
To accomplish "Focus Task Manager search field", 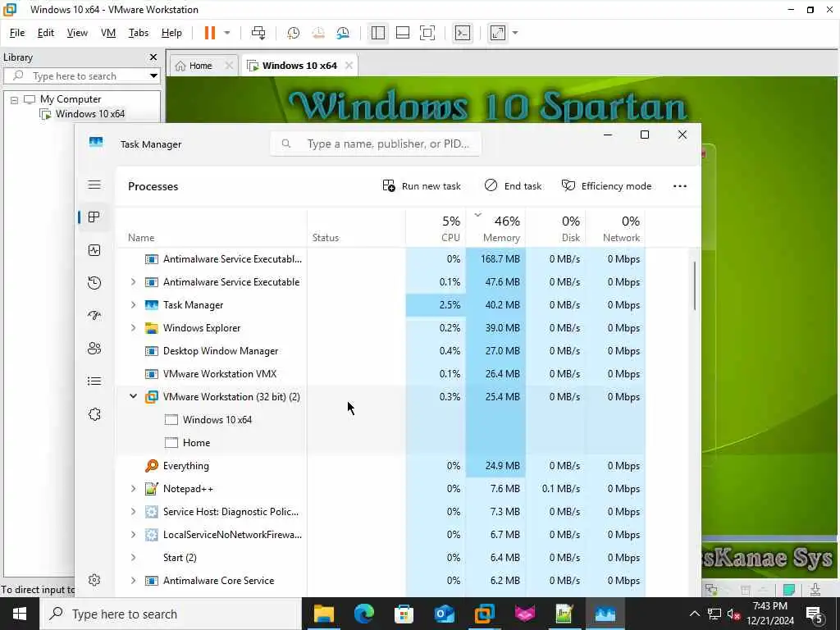I will coord(376,144).
